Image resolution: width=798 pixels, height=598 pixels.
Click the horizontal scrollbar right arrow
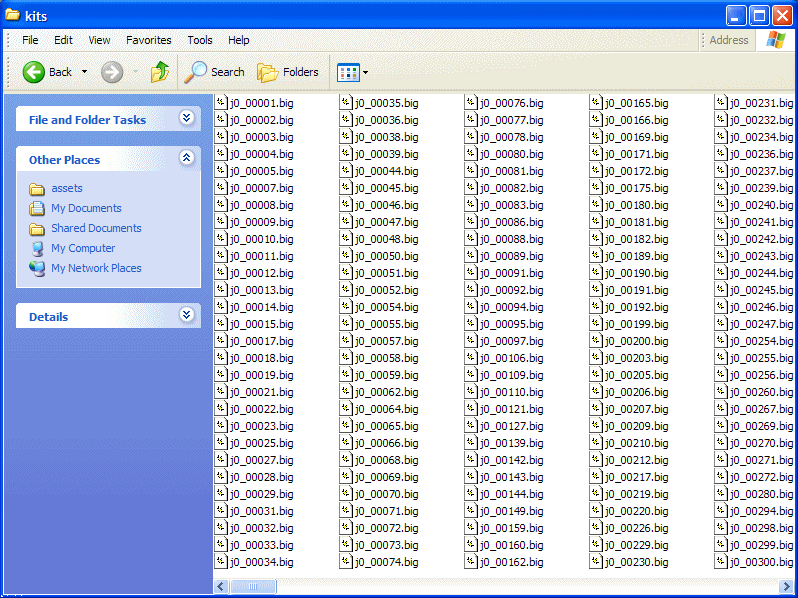[x=788, y=586]
